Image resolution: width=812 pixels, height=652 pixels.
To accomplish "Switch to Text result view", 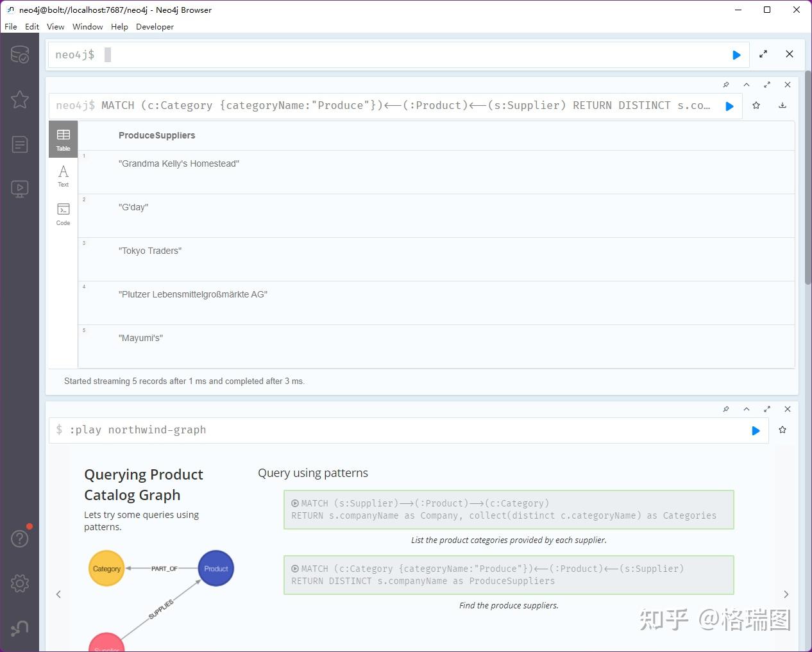I will pos(63,176).
